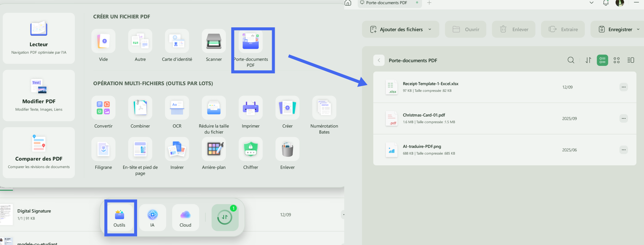
Task: Open Cloud from the bottom bar
Action: (185, 217)
